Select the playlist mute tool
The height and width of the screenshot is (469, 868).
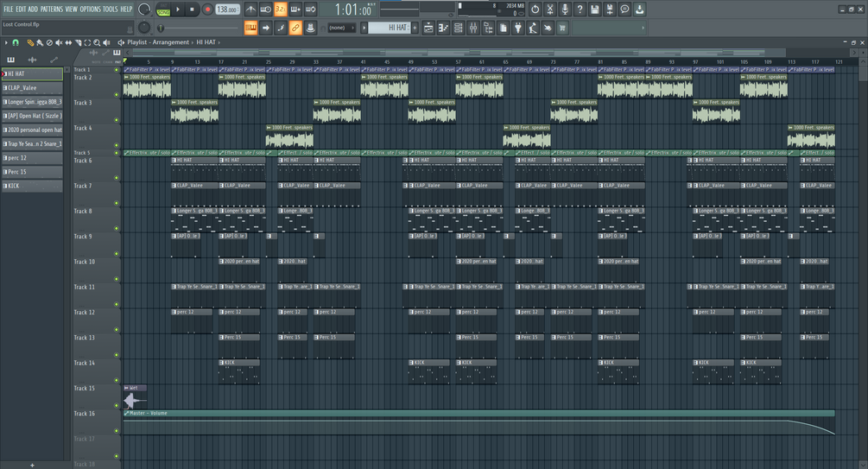pyautogui.click(x=59, y=42)
